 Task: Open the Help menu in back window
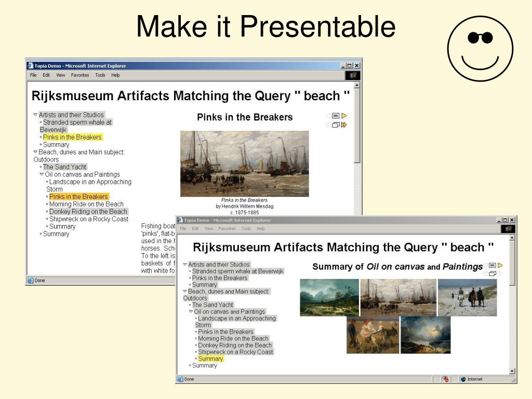(x=115, y=75)
